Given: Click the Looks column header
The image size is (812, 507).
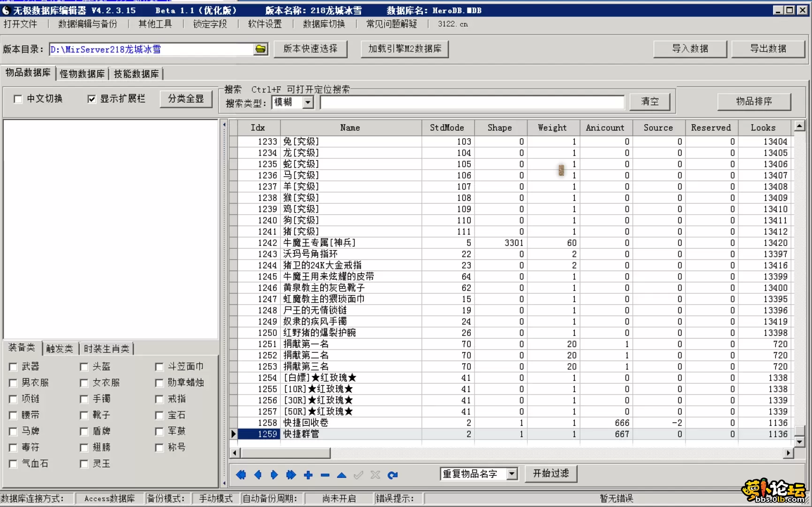Looking at the screenshot, I should pyautogui.click(x=763, y=127).
